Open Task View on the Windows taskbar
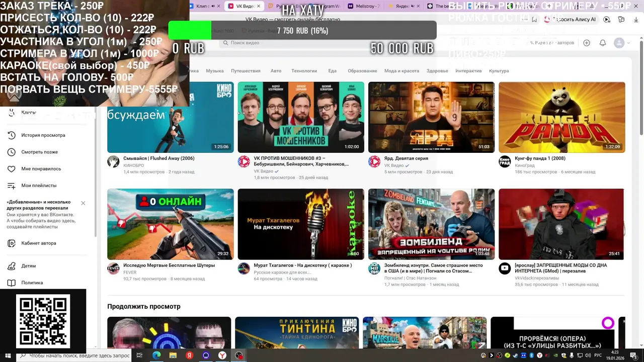Viewport: 644px width, 362px height. click(139, 355)
